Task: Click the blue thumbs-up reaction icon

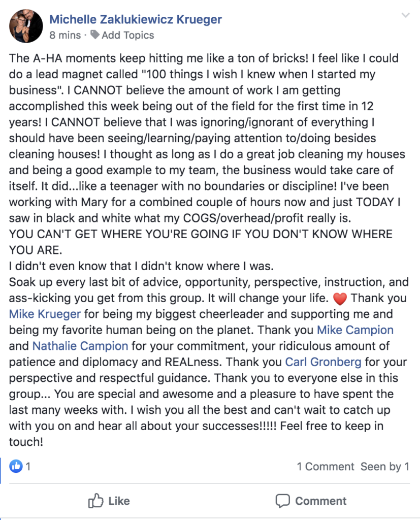Action: click(x=16, y=466)
